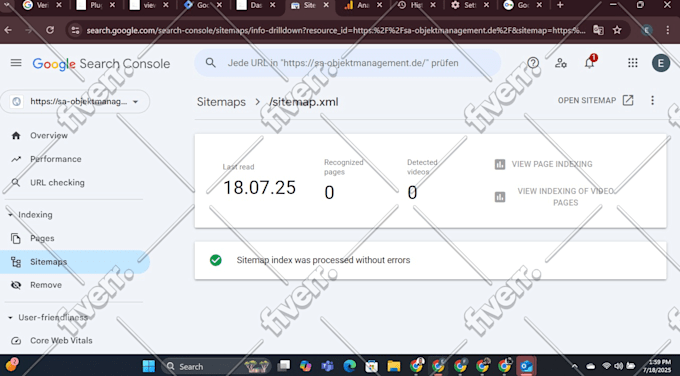Show hidden system tray icons

click(574, 366)
